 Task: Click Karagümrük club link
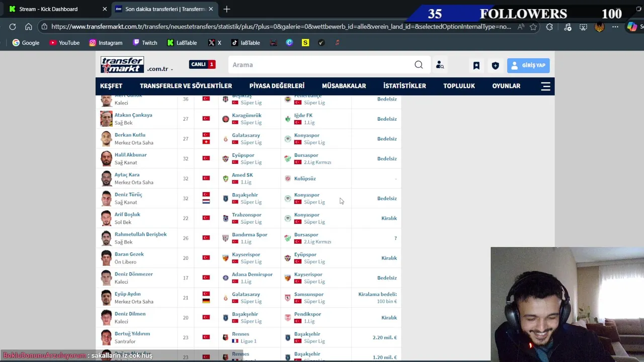[x=247, y=115]
